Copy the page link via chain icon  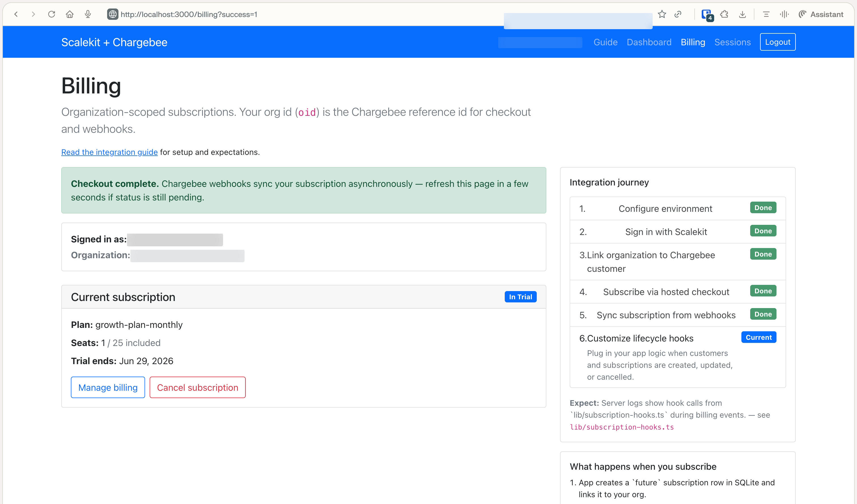(678, 14)
